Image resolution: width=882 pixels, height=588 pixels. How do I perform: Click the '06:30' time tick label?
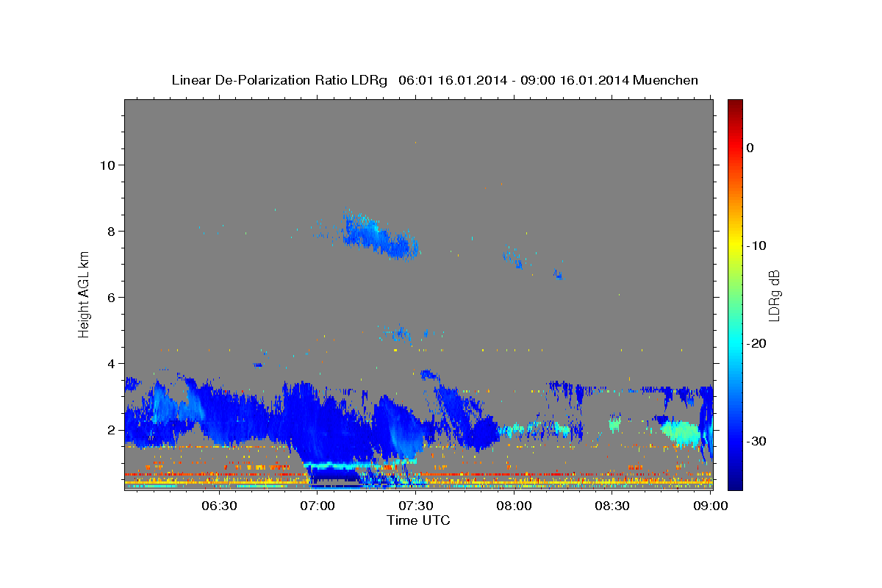(219, 506)
